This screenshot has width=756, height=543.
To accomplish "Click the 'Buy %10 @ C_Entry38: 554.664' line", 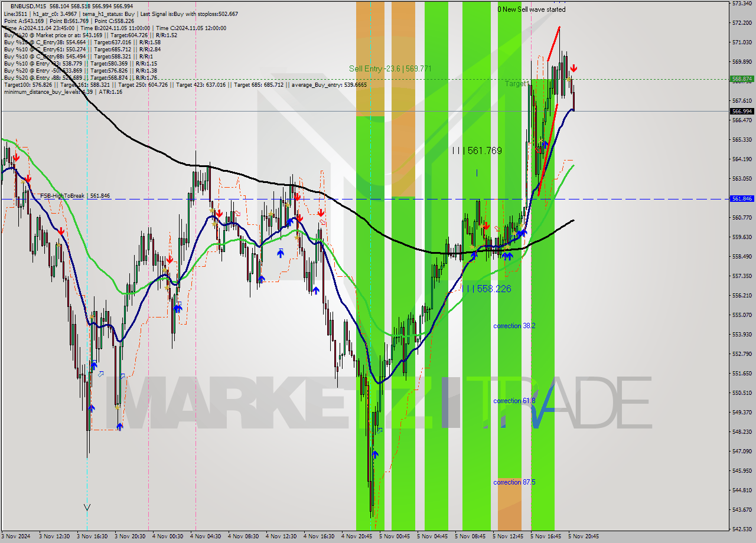I will point(82,42).
